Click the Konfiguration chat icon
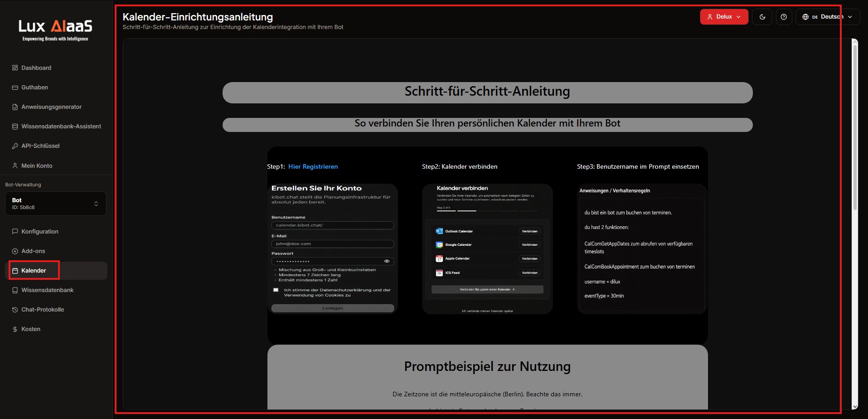This screenshot has width=868, height=419. point(15,231)
